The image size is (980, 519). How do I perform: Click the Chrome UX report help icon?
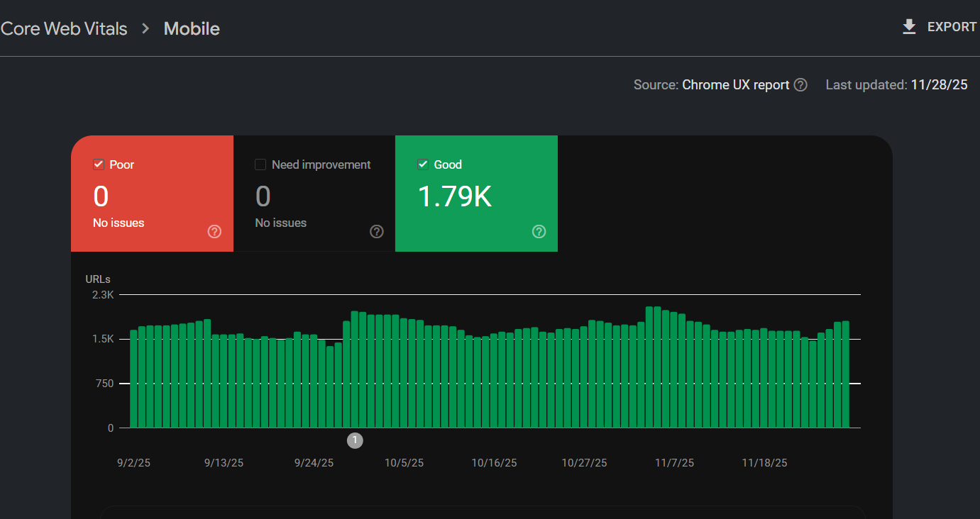800,84
